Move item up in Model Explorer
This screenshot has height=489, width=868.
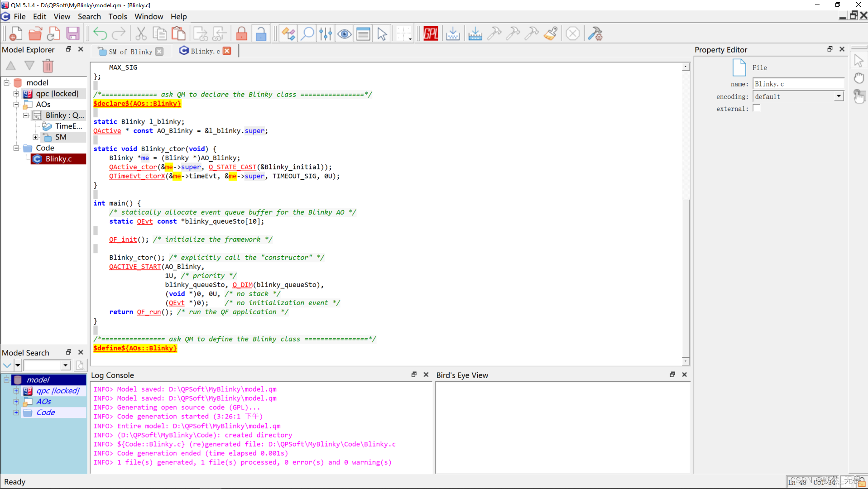11,66
